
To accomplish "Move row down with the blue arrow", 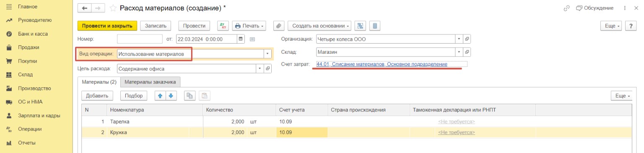I will (x=171, y=95).
